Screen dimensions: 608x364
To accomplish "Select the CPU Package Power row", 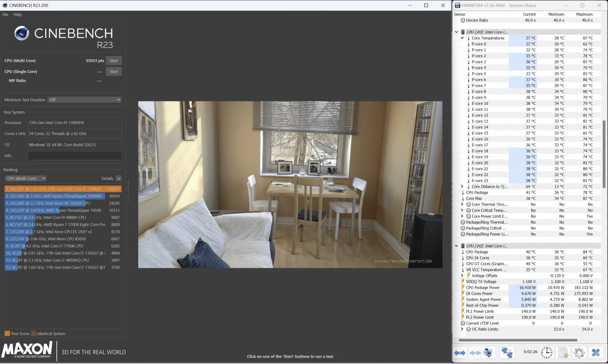I will tap(527, 288).
